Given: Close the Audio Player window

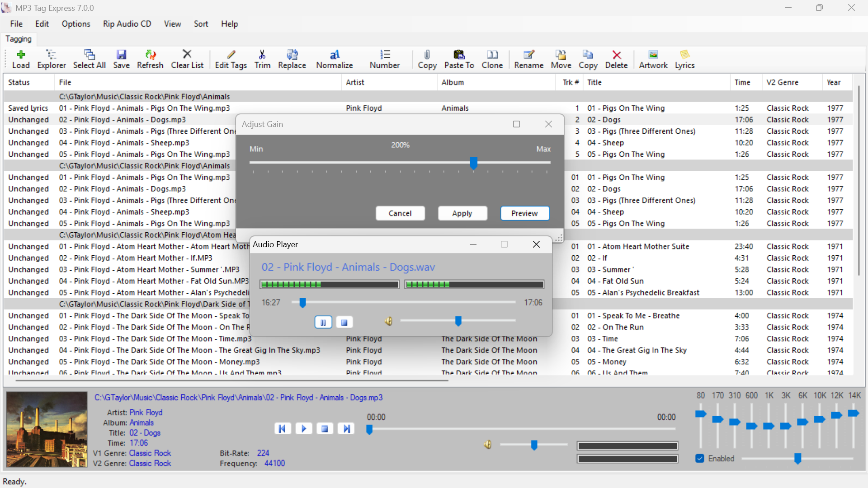Looking at the screenshot, I should tap(536, 244).
